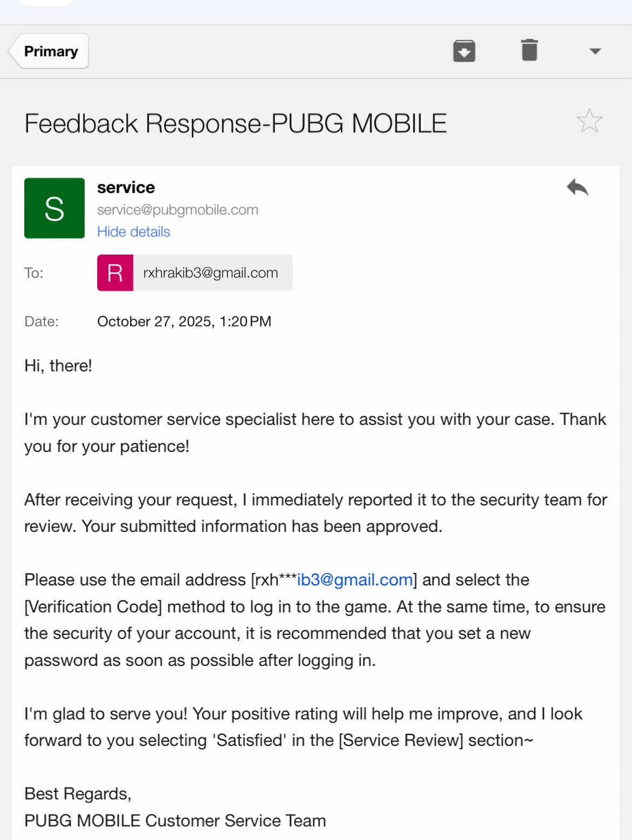Click the October 27, 2025 date text
Screen dimensions: 632x840
pyautogui.click(x=184, y=322)
